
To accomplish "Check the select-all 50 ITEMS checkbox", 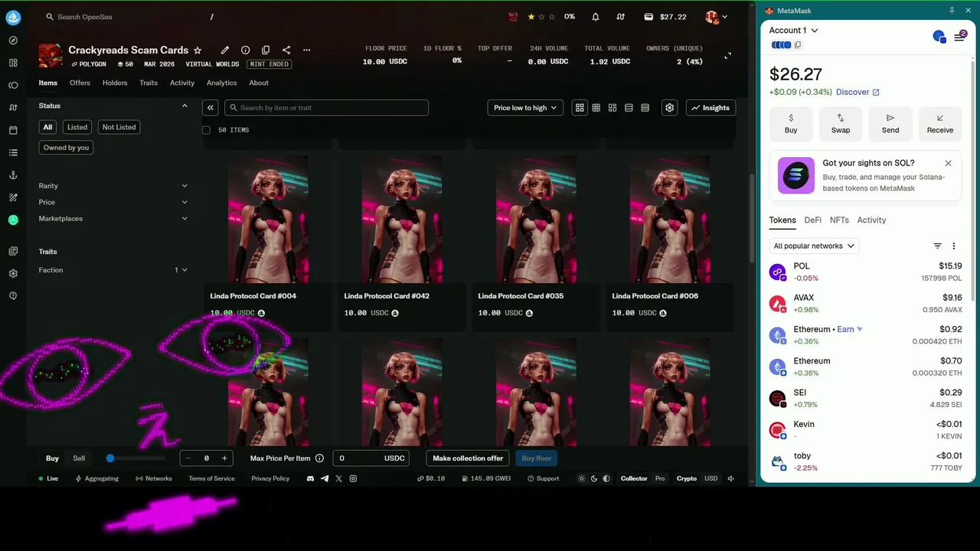I will click(x=206, y=130).
